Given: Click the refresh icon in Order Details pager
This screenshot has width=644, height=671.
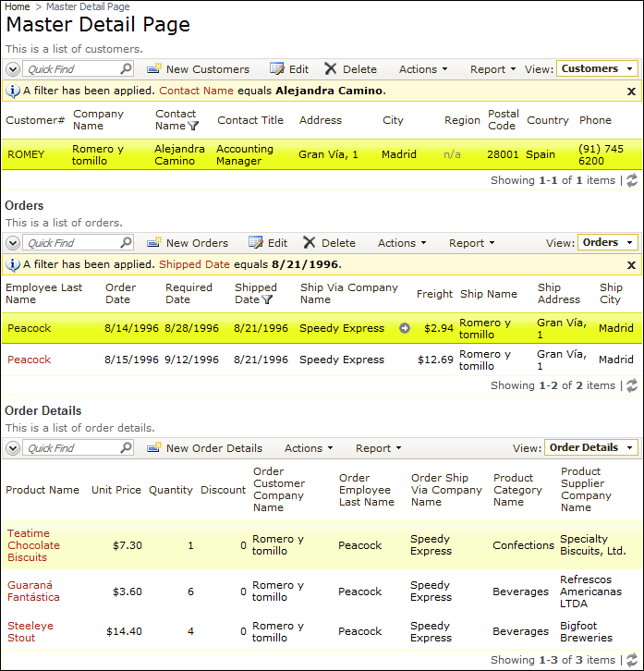Looking at the screenshot, I should coord(632,660).
